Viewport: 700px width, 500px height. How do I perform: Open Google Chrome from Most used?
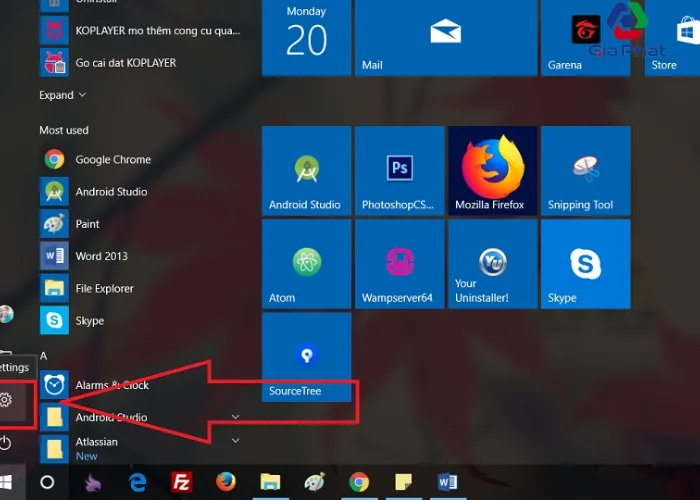coord(112,159)
